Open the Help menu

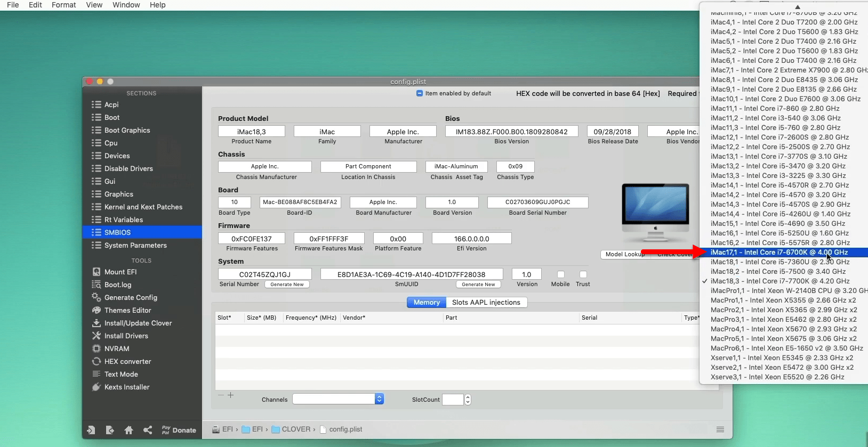point(157,5)
